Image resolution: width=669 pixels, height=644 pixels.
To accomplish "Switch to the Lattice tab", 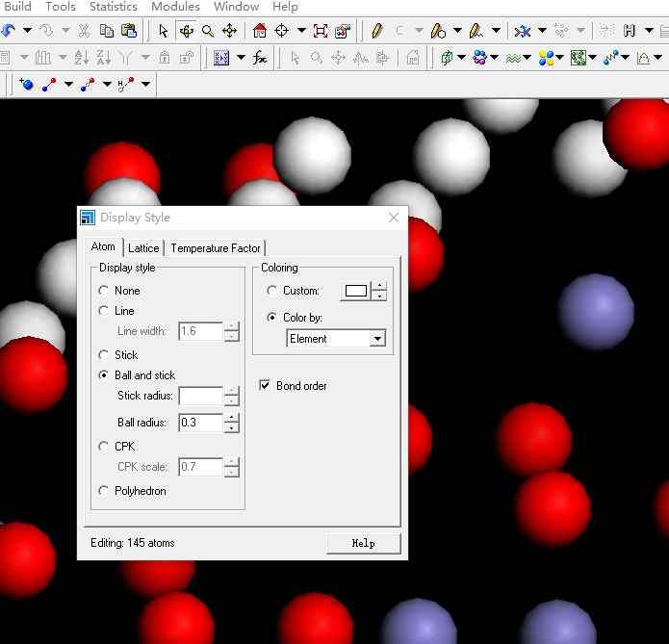I will click(x=143, y=248).
